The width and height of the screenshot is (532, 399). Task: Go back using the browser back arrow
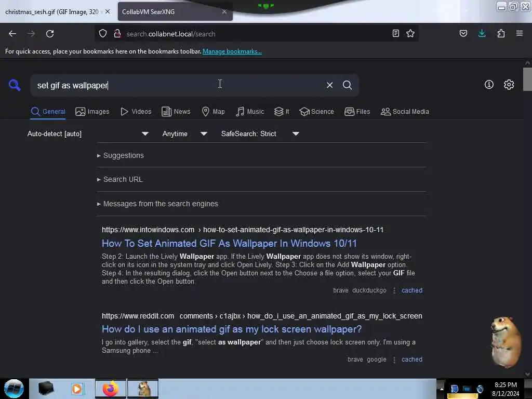tap(12, 34)
